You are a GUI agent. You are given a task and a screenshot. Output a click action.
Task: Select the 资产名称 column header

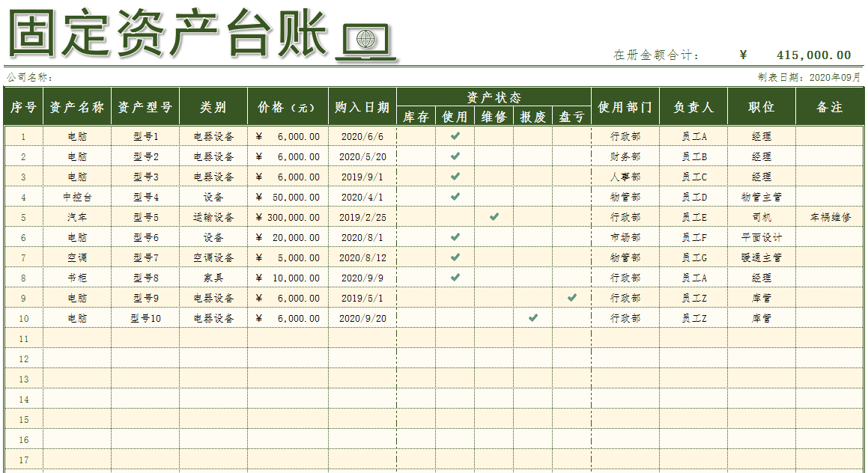point(77,107)
